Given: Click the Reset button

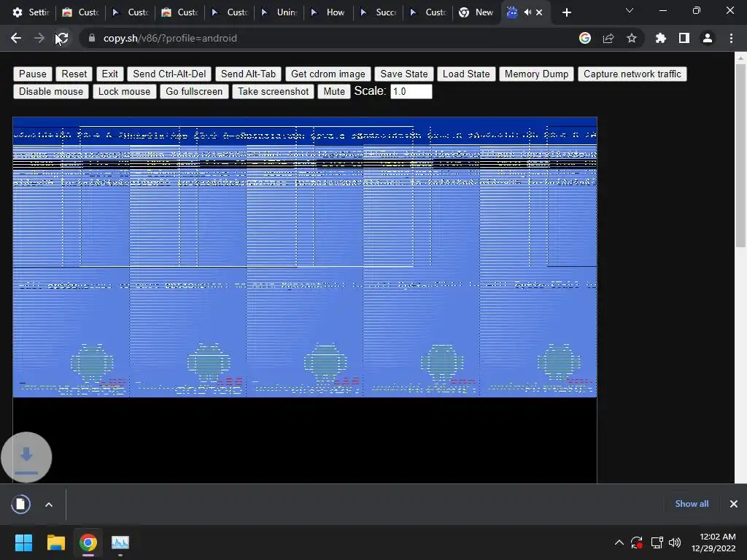Looking at the screenshot, I should point(74,74).
